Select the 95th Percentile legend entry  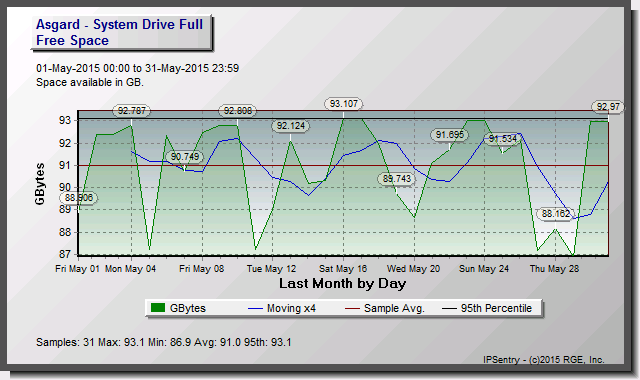(487, 308)
